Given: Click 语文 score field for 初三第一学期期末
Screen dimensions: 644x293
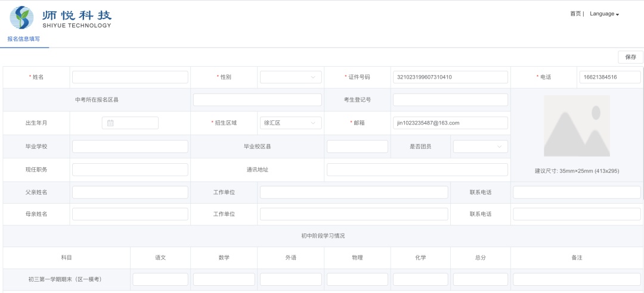Looking at the screenshot, I should [x=160, y=279].
